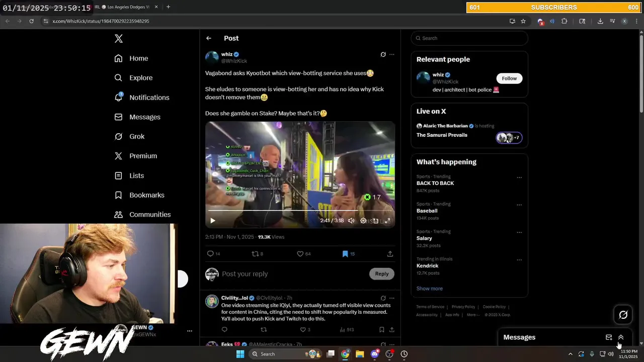Bookmark this page with the star icon
This screenshot has width=644, height=362.
pos(523,21)
